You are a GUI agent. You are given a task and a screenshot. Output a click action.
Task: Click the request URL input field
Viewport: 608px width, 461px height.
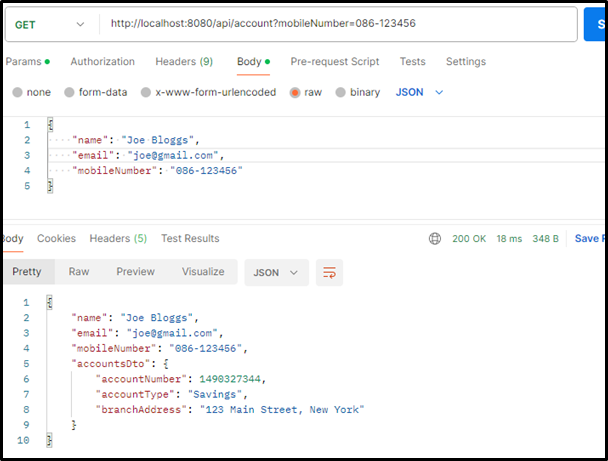tap(338, 24)
